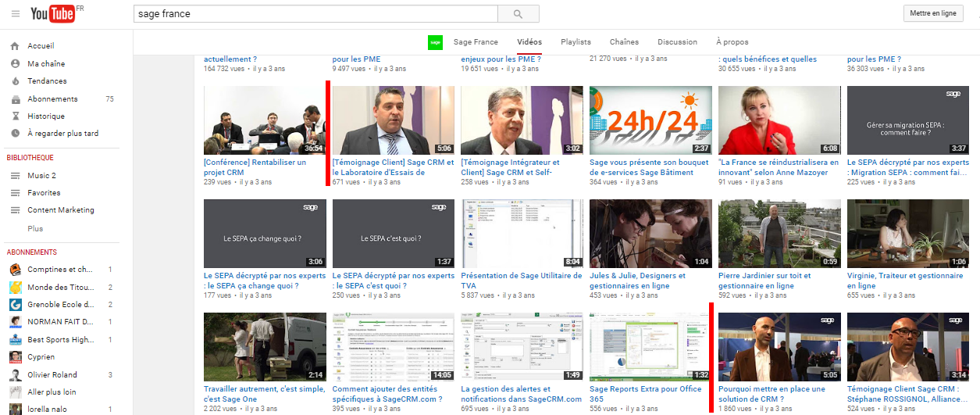
Task: Open the Playlists tab
Action: [576, 42]
